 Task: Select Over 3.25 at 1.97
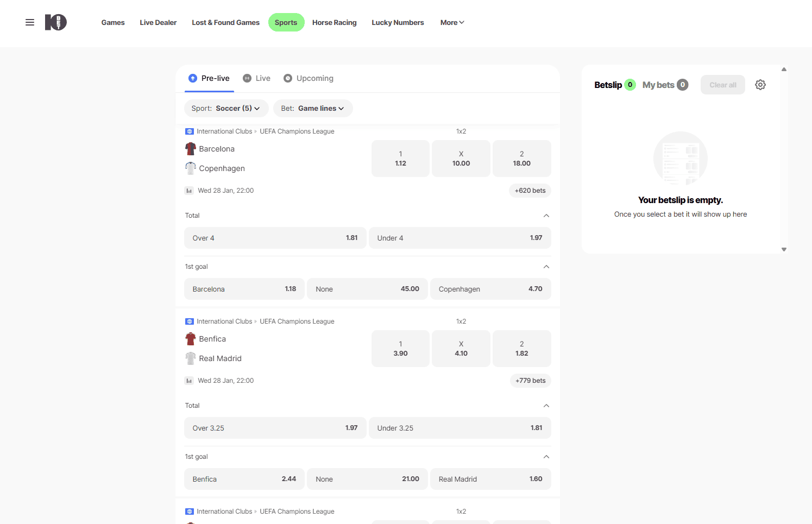coord(275,428)
